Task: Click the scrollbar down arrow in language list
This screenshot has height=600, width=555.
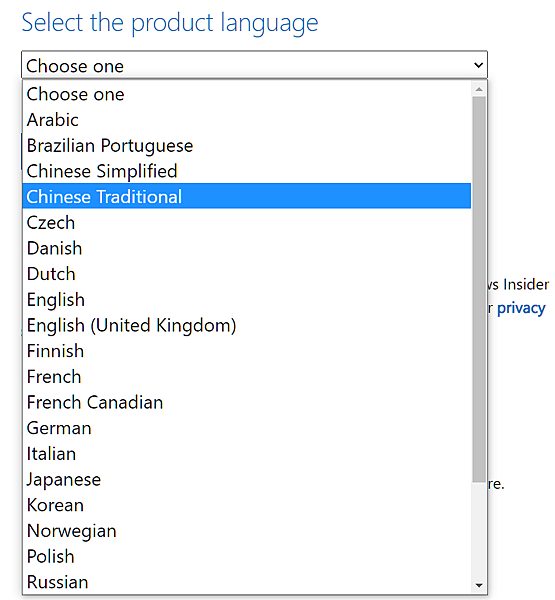Action: (x=479, y=585)
